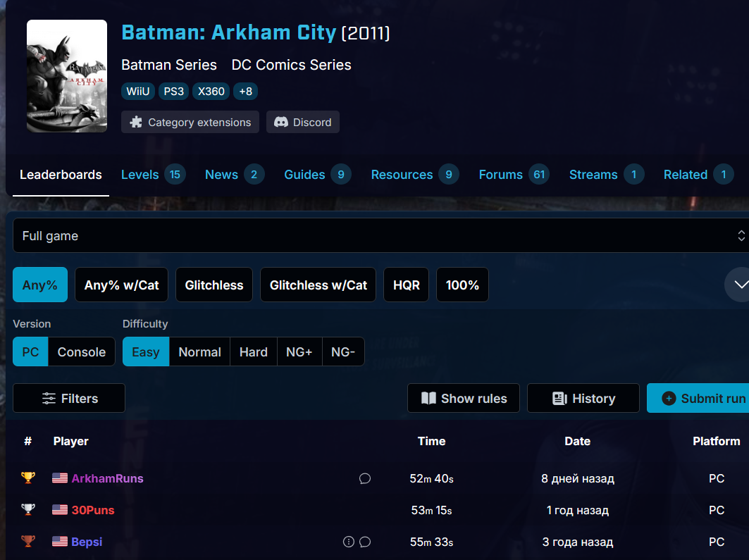
Task: Set difficulty to Easy
Action: click(x=146, y=352)
